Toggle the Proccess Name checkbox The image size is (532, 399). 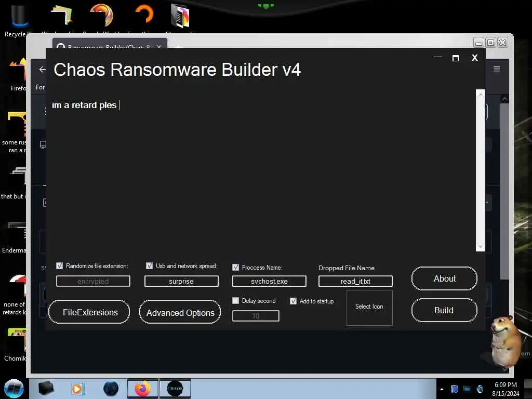235,268
